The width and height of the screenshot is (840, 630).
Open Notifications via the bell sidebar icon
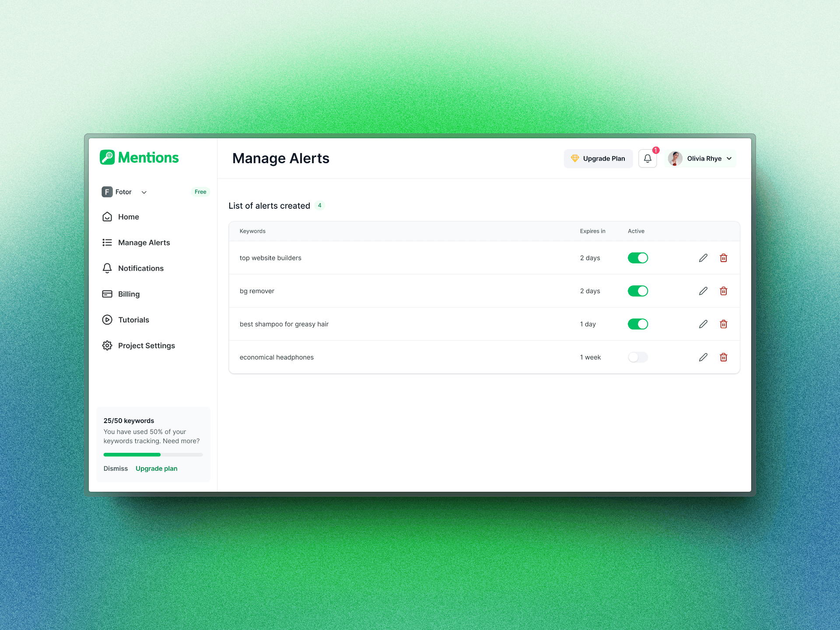pyautogui.click(x=107, y=268)
